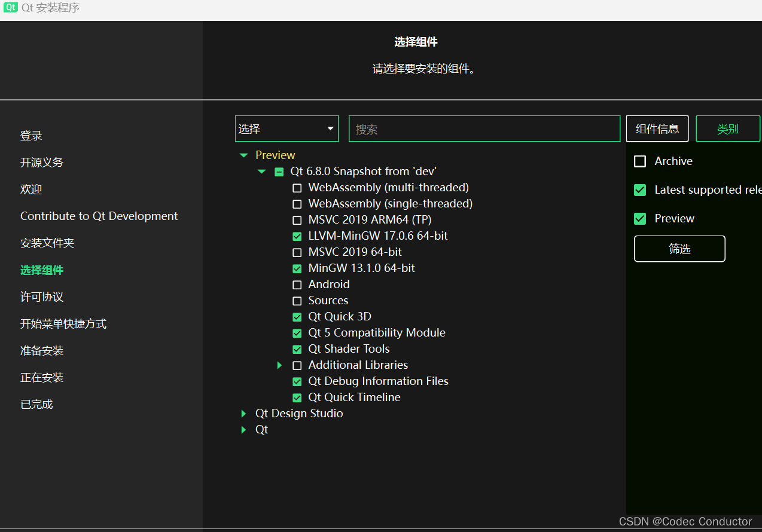
Task: Select the WebAssembly (single-threaded) label
Action: point(391,204)
